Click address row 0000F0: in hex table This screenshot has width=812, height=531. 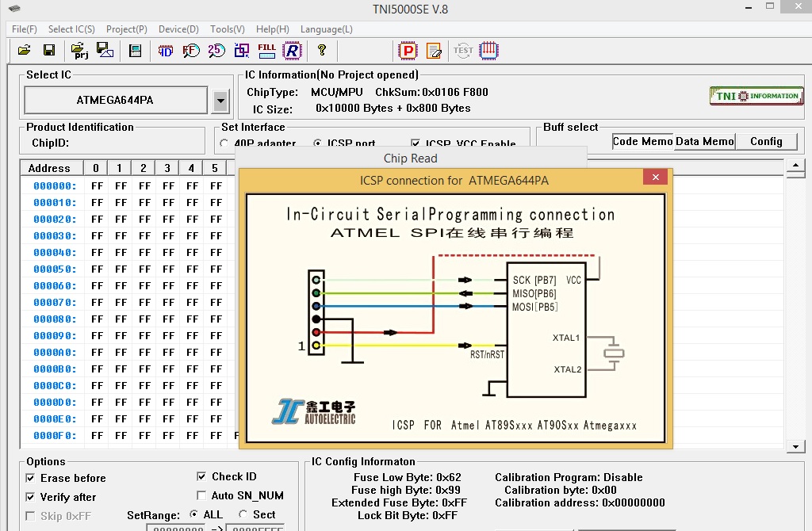[x=55, y=436]
